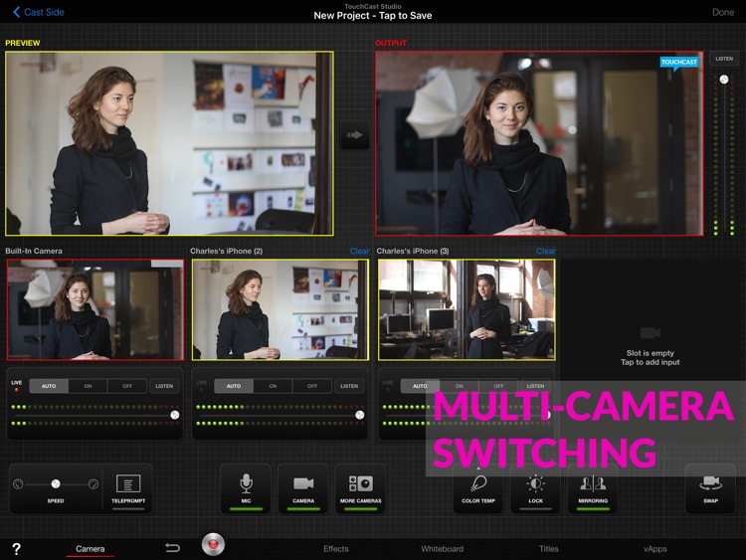Switch to the Titles tab

pos(548,549)
